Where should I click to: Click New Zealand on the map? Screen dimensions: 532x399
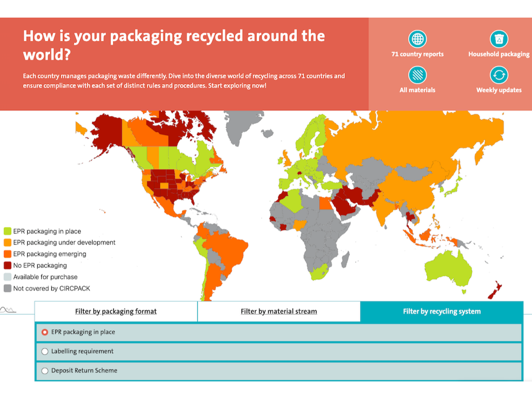click(x=495, y=290)
